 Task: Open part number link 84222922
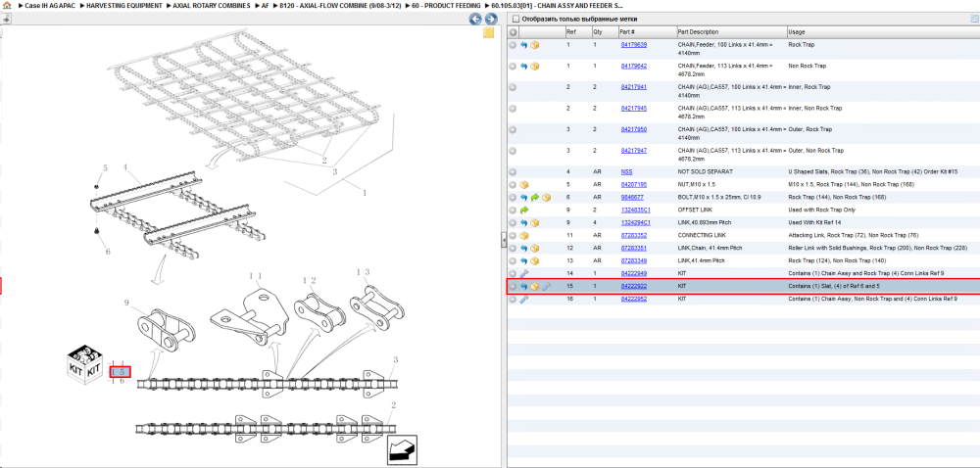pos(634,287)
